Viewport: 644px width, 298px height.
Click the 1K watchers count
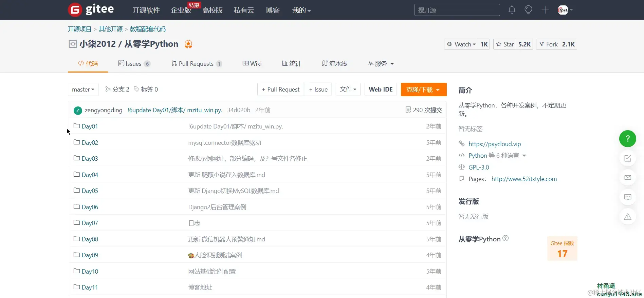pos(484,44)
